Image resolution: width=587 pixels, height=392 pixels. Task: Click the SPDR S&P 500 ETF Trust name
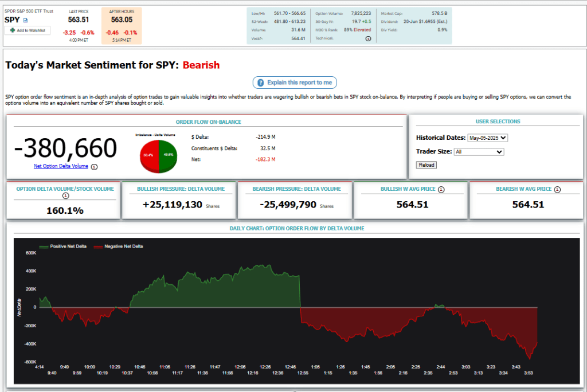pyautogui.click(x=29, y=11)
